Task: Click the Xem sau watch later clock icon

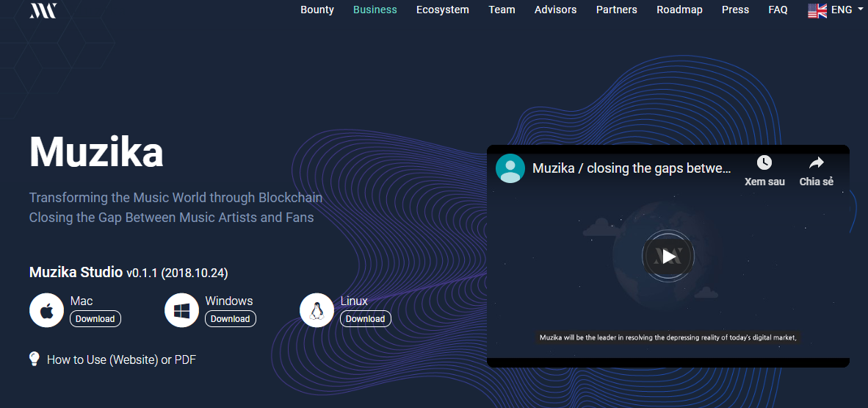Action: point(764,162)
